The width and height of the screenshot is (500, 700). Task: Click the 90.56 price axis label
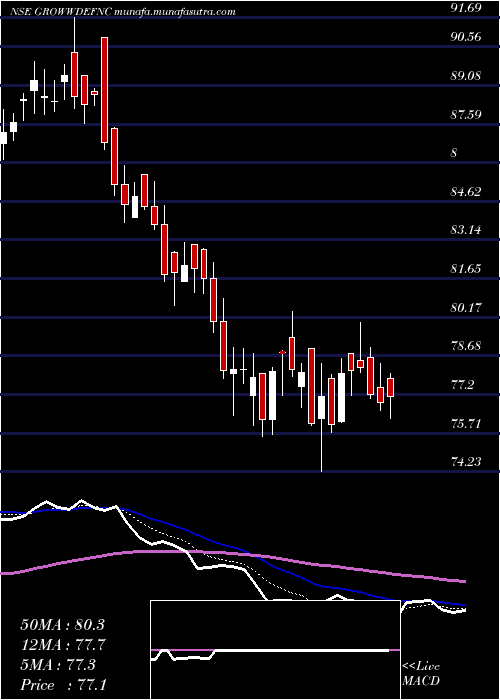coord(466,37)
